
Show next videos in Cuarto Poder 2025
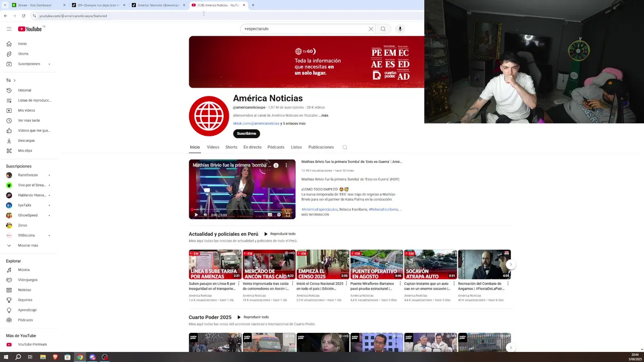tap(511, 347)
